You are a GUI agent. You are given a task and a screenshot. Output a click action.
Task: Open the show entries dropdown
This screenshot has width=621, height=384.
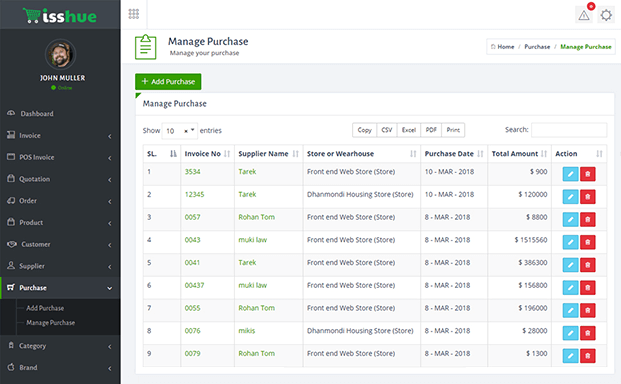pyautogui.click(x=180, y=131)
